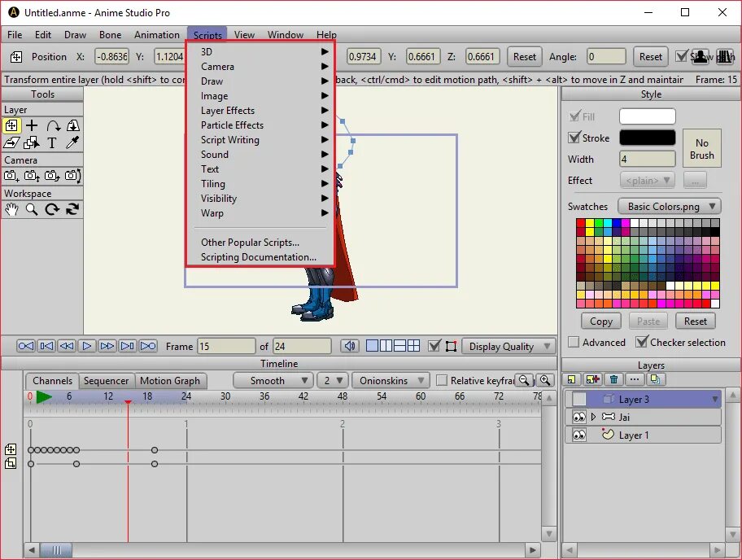Open the Effect plain dropdown

pos(647,181)
